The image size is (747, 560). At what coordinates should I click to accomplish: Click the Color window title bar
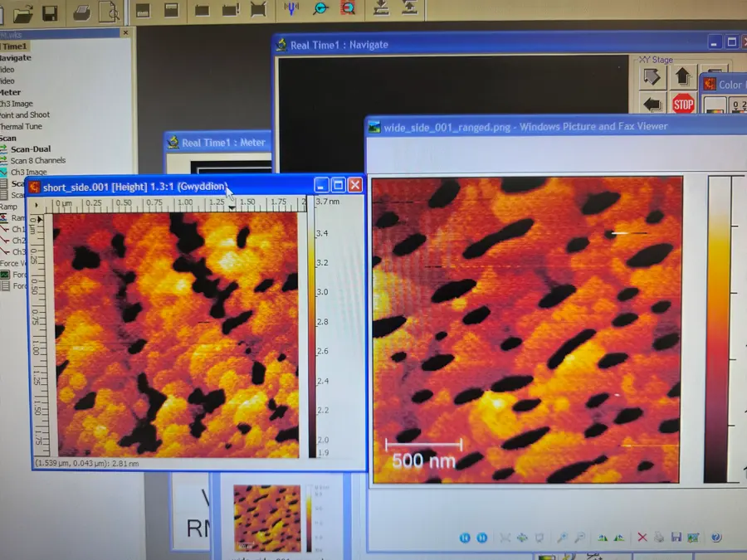click(725, 85)
